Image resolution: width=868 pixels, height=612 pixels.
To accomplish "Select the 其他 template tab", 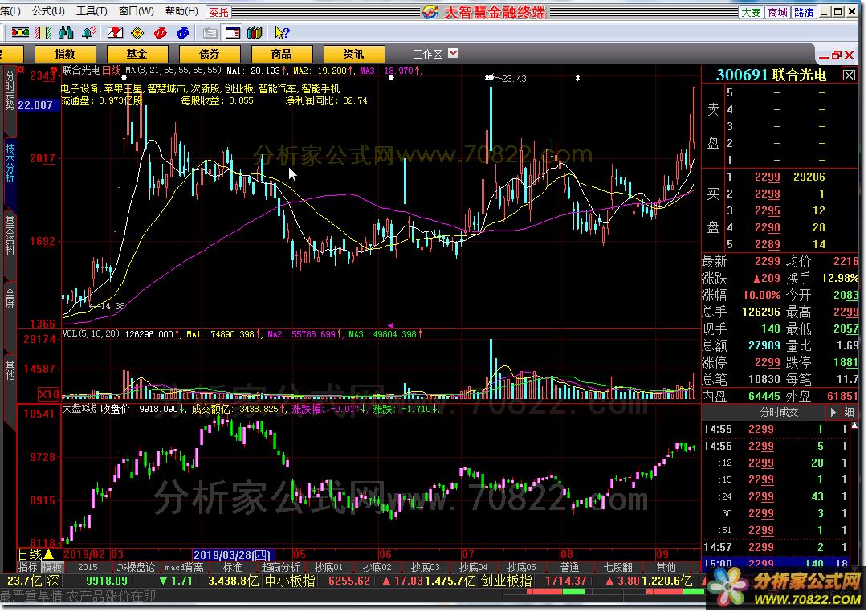I will (x=666, y=567).
